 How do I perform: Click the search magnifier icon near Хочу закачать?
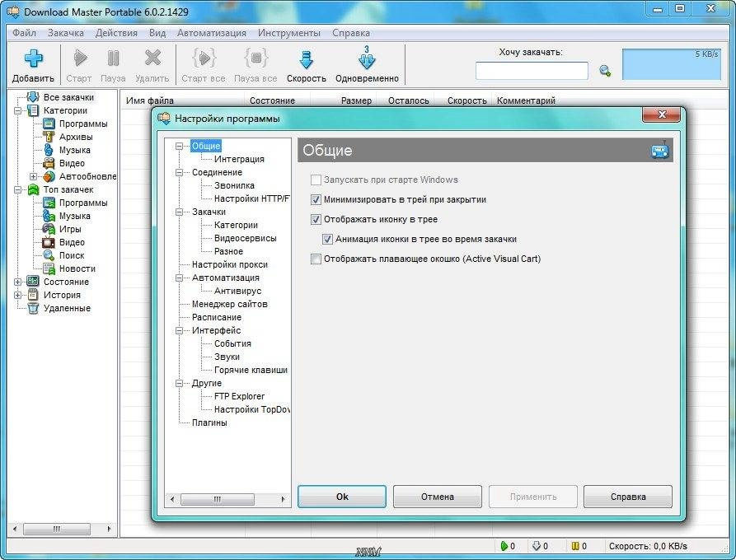coord(605,71)
